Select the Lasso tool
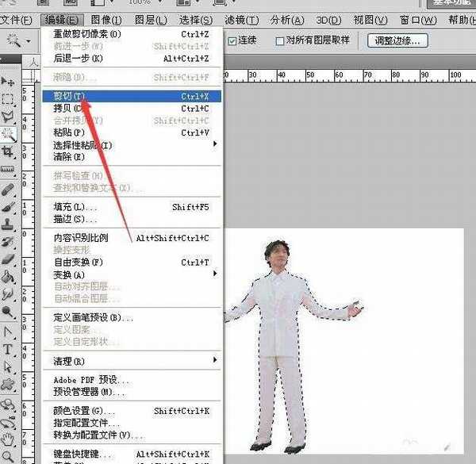 (9, 117)
